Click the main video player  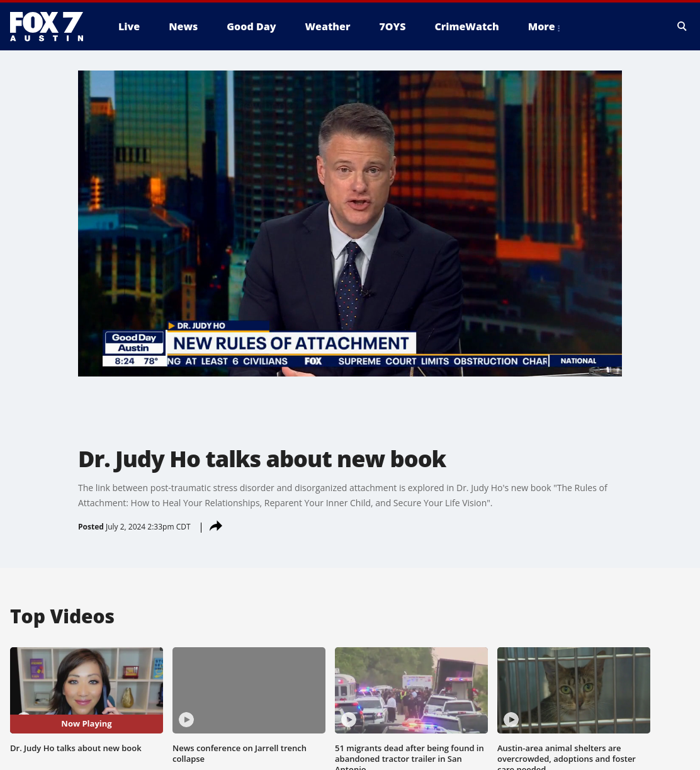pyautogui.click(x=350, y=224)
